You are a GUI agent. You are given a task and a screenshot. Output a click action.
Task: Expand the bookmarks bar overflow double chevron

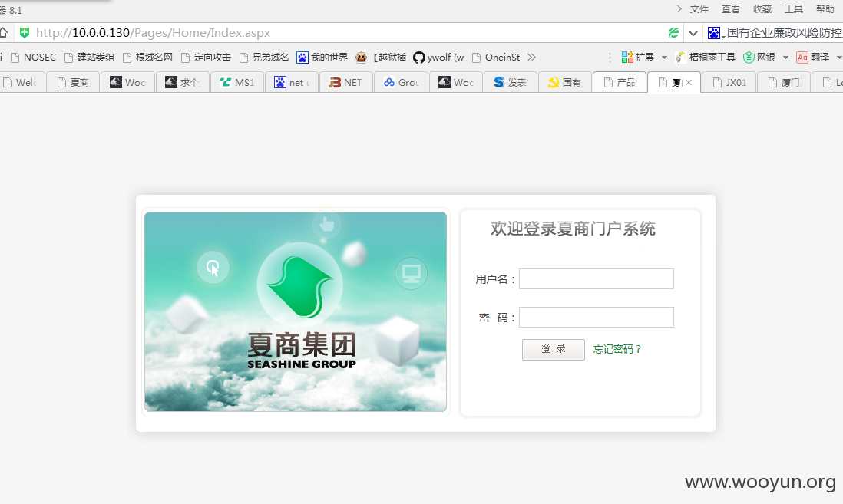[532, 58]
